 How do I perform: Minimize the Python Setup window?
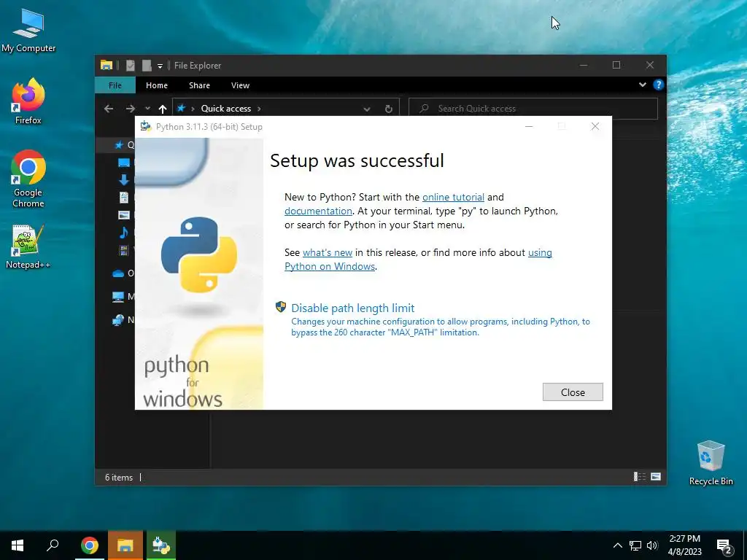(529, 127)
